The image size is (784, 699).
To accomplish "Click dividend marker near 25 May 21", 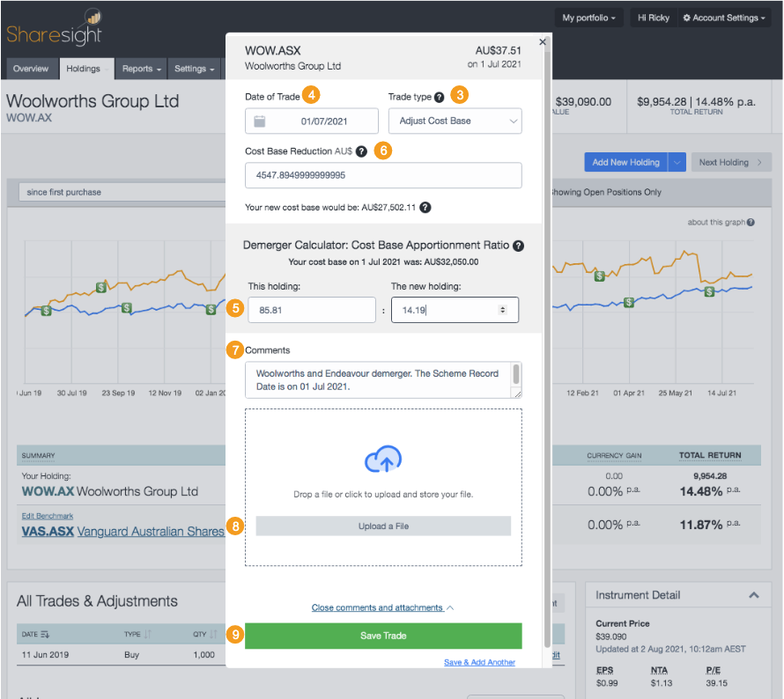I will [x=709, y=291].
